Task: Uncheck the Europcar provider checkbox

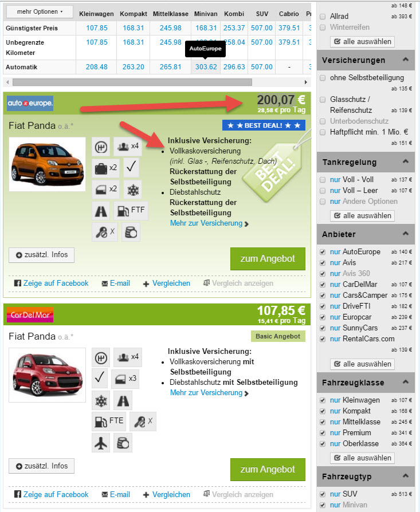Action: (323, 317)
